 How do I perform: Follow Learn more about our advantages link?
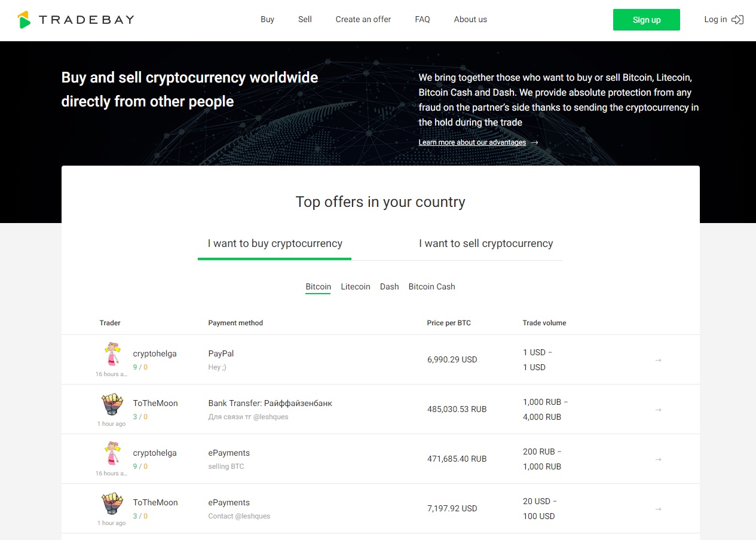click(472, 142)
